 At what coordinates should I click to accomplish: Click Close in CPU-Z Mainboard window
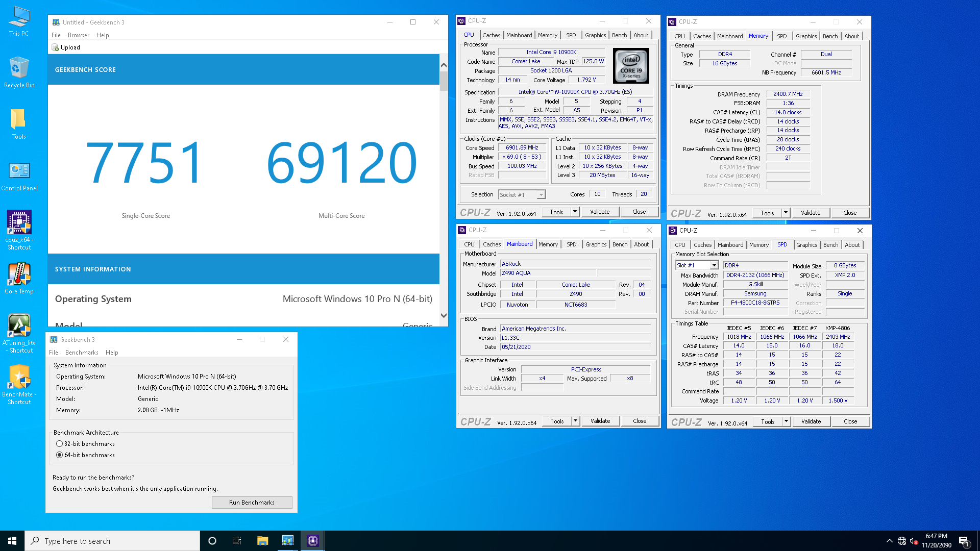pyautogui.click(x=640, y=421)
